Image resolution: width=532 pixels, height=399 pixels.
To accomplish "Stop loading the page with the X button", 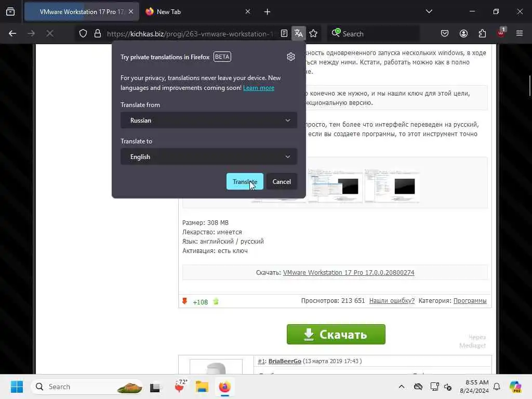I will pos(50,34).
